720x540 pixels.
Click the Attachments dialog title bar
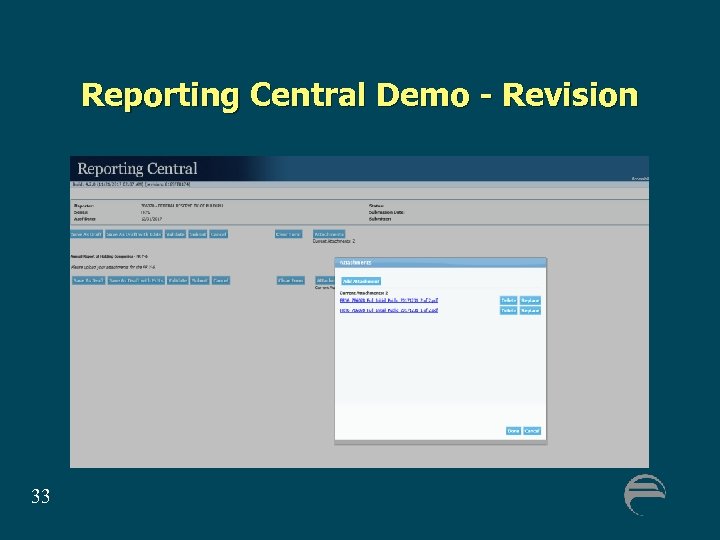[x=440, y=263]
